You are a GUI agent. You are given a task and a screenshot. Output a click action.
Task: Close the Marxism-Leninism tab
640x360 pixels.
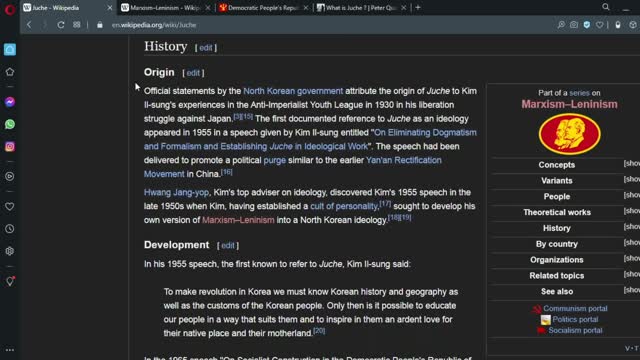coord(208,8)
